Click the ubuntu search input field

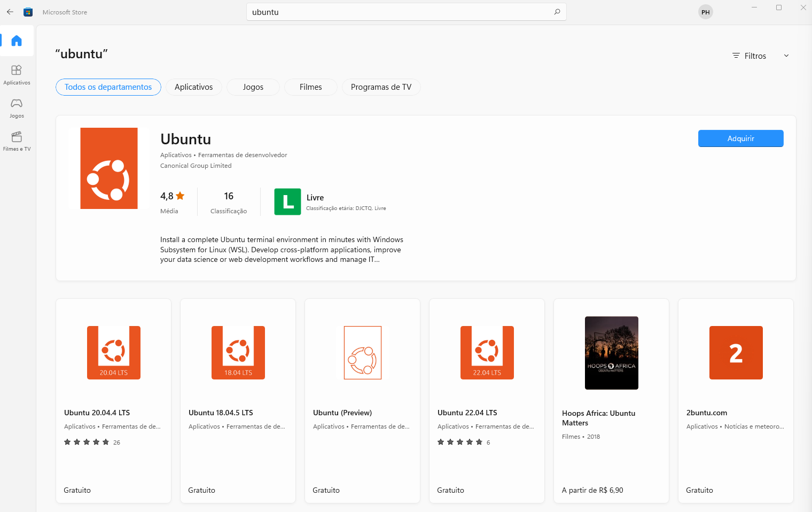(401, 12)
